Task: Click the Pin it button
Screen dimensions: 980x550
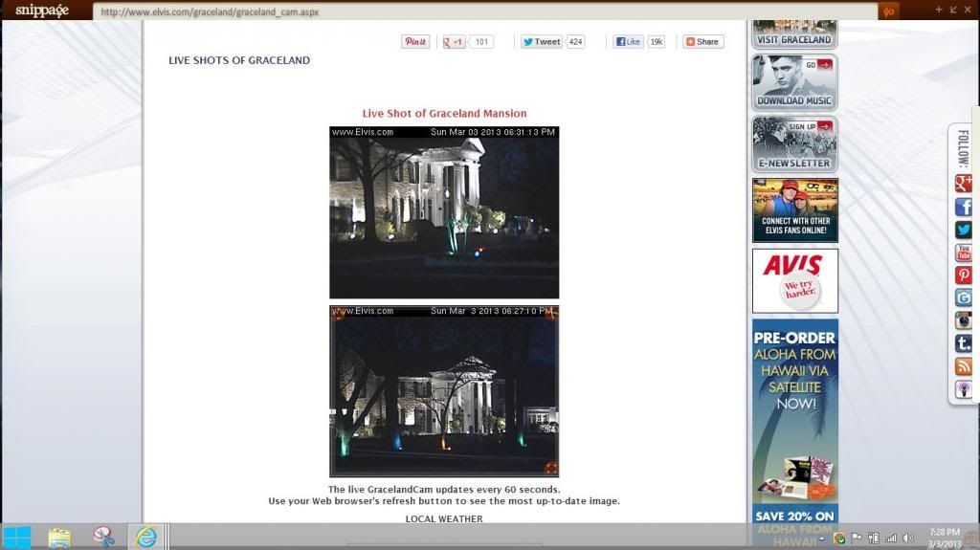Action: pos(415,42)
